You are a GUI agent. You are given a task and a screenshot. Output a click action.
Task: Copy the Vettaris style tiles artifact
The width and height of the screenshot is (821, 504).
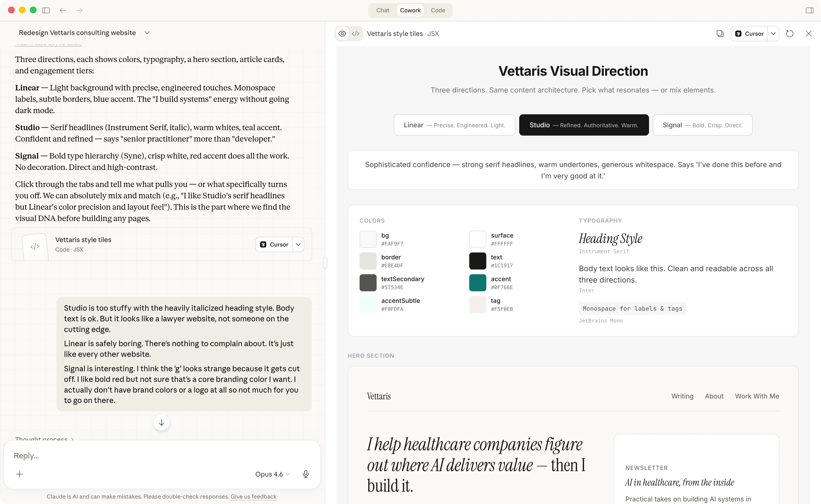(720, 33)
